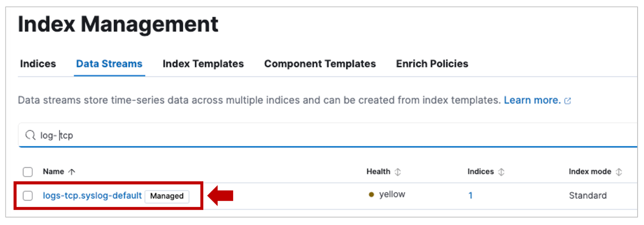Image resolution: width=644 pixels, height=225 pixels.
Task: Click the Index mode sort icon
Action: pos(619,172)
